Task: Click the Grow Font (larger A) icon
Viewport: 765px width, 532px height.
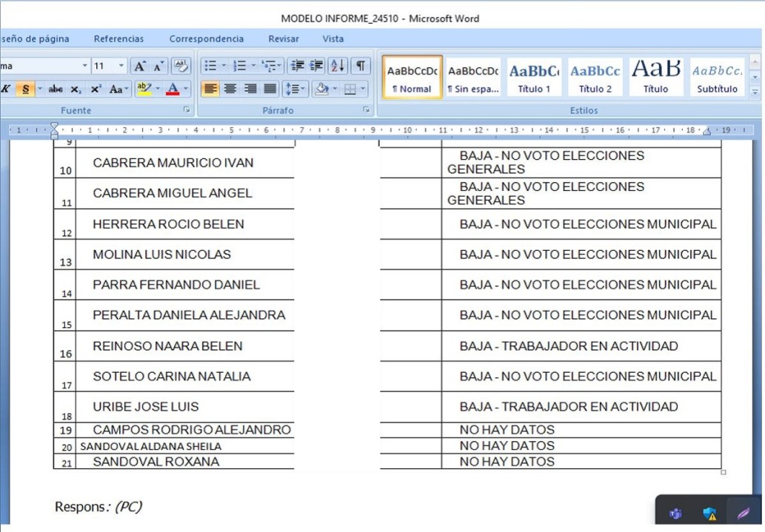Action: (x=140, y=66)
